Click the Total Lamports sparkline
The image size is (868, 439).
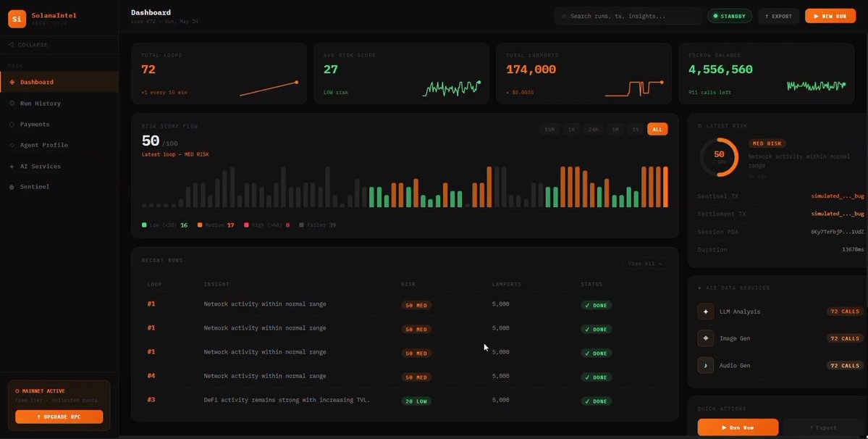tap(634, 88)
